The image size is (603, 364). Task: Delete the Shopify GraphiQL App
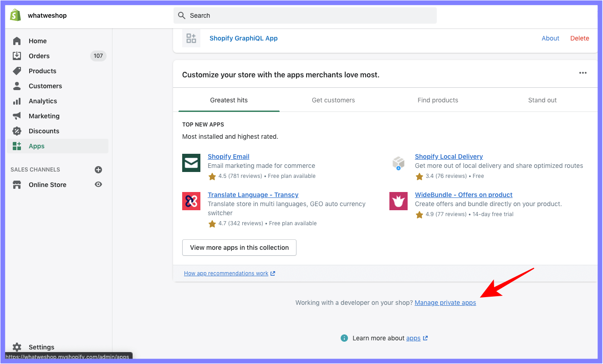tap(580, 38)
